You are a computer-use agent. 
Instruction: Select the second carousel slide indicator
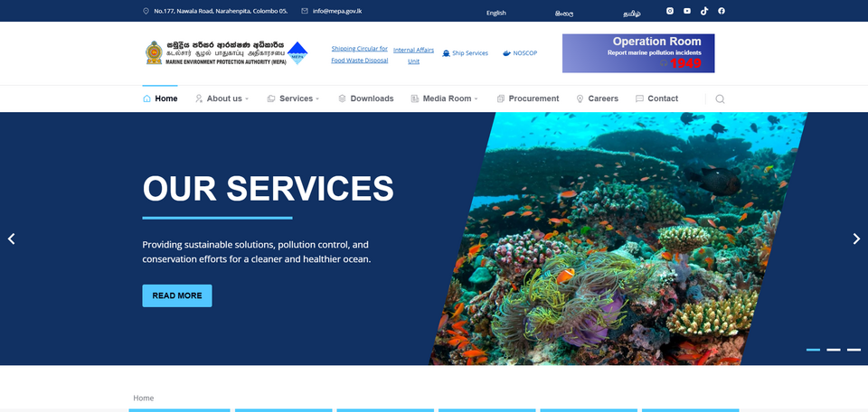[x=834, y=350]
